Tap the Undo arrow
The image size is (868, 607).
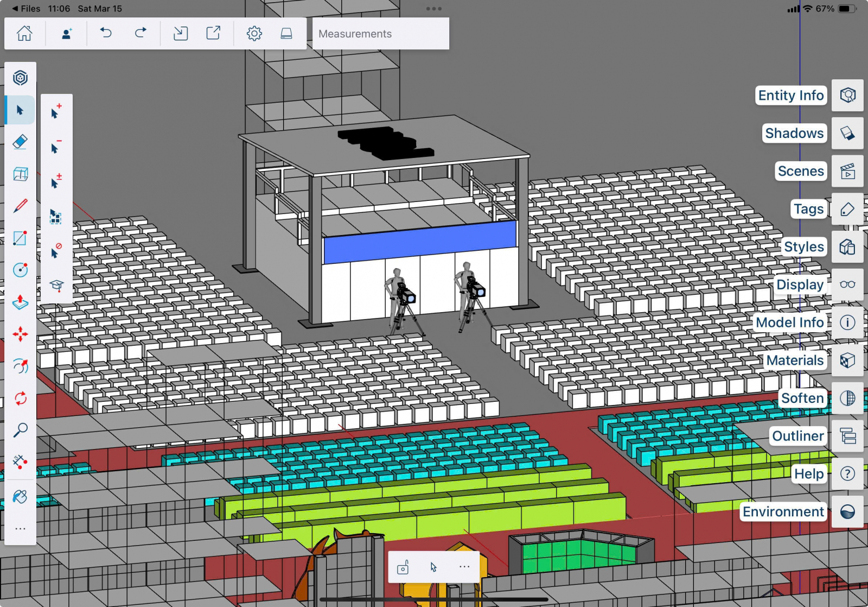106,34
